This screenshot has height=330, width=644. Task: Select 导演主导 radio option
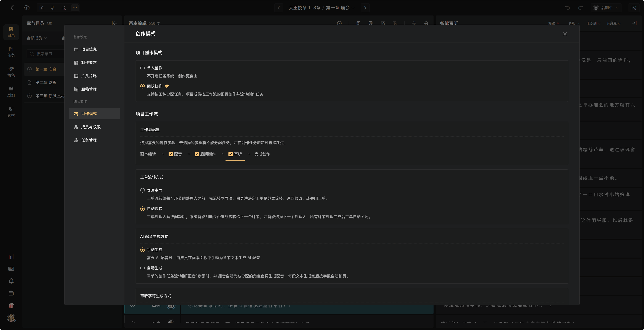pyautogui.click(x=143, y=190)
